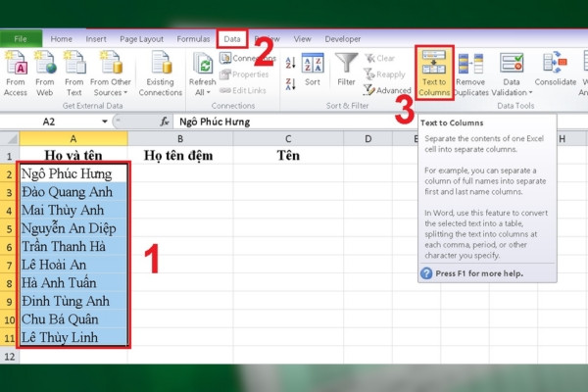The image size is (588, 392).
Task: Click the Insert Function fx icon
Action: (x=165, y=122)
